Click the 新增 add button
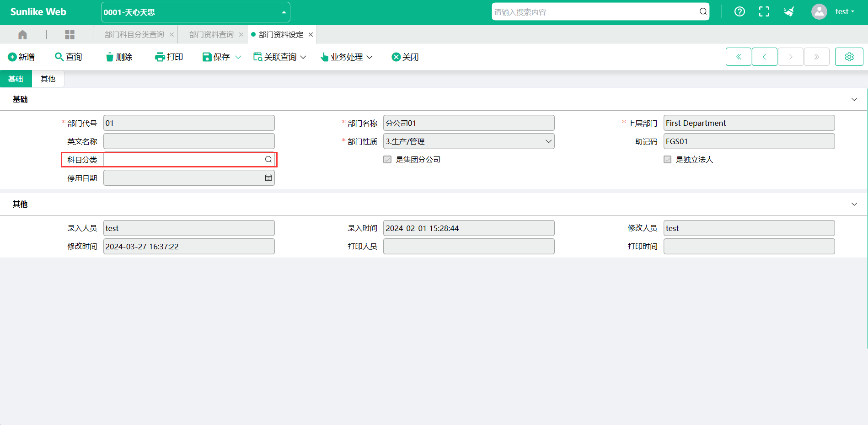 point(21,57)
